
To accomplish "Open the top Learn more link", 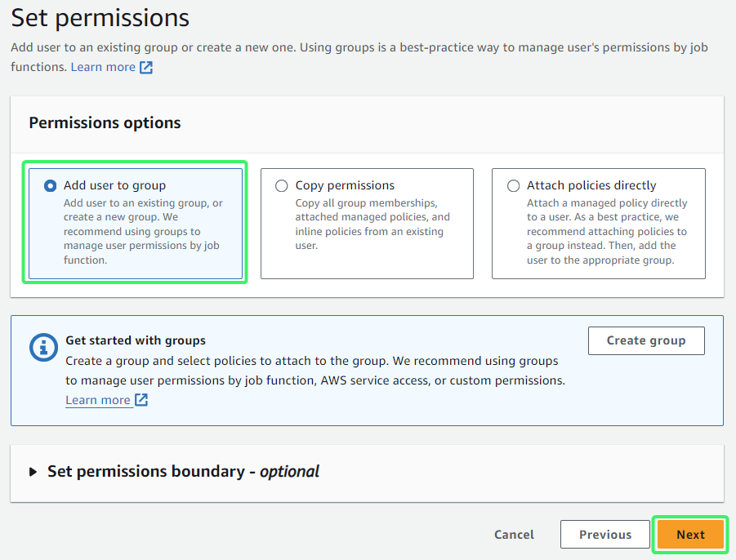I will point(103,67).
